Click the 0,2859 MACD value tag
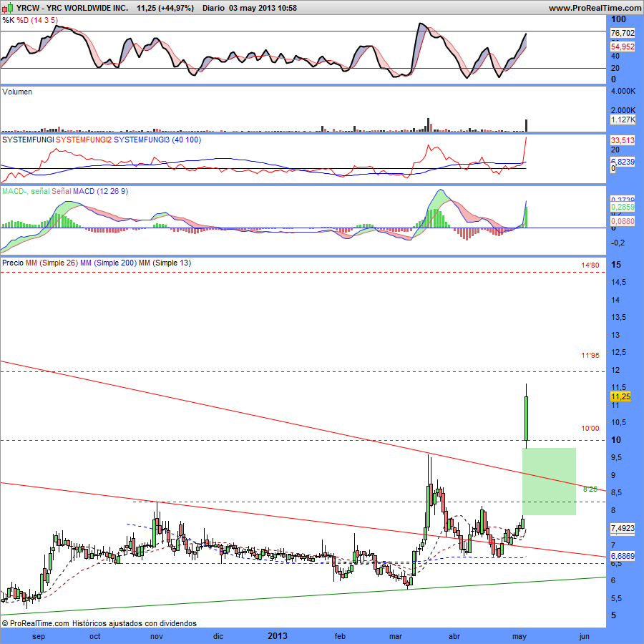Image resolution: width=644 pixels, height=644 pixels. pos(623,207)
